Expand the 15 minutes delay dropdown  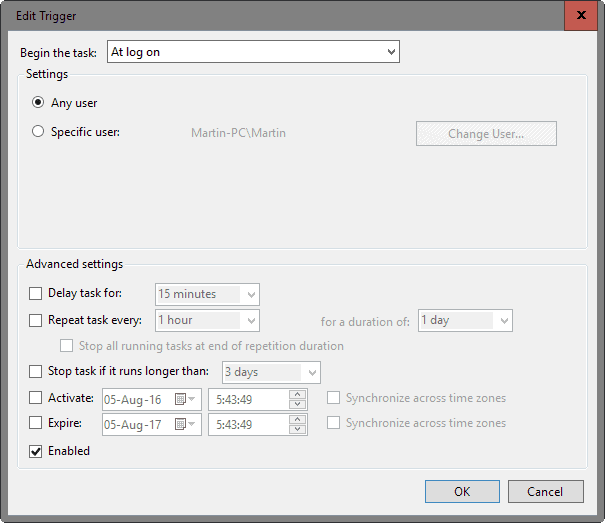(x=251, y=294)
